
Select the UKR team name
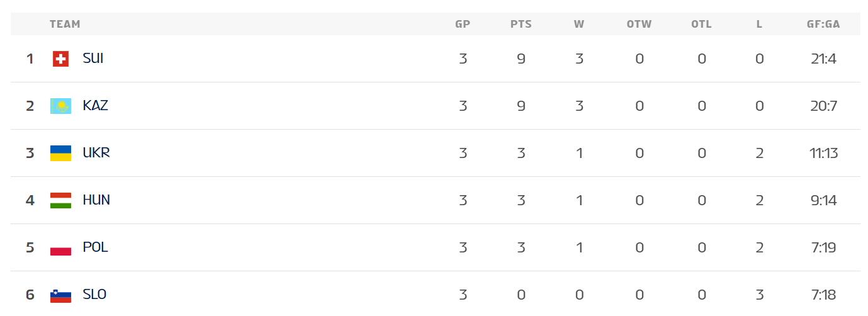(96, 153)
